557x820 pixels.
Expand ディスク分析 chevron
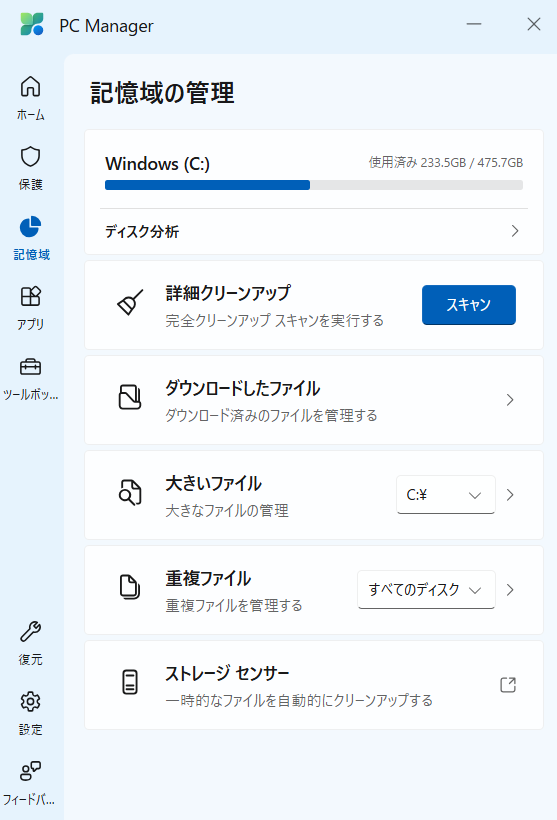click(x=515, y=231)
